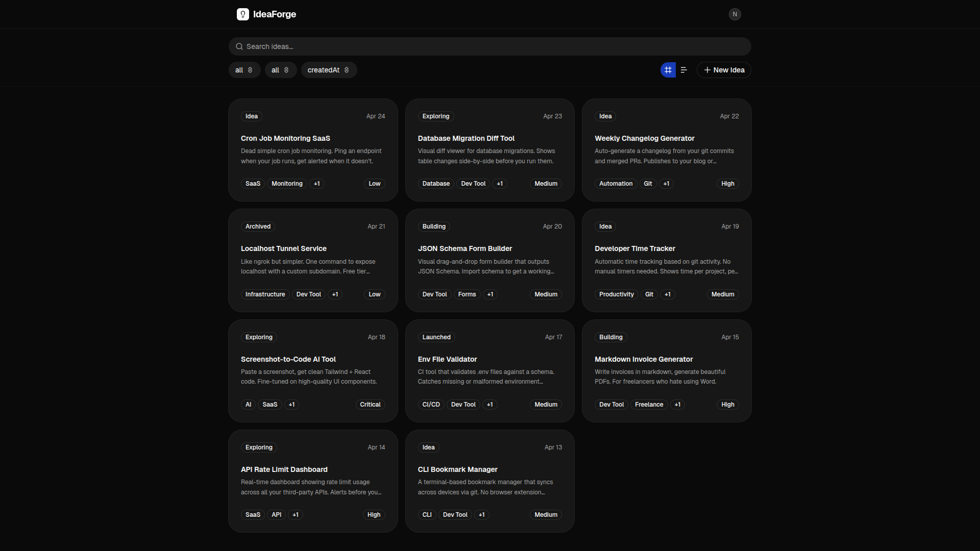Switch to grid view layout
Screen dimensions: 980x551
[x=668, y=70]
